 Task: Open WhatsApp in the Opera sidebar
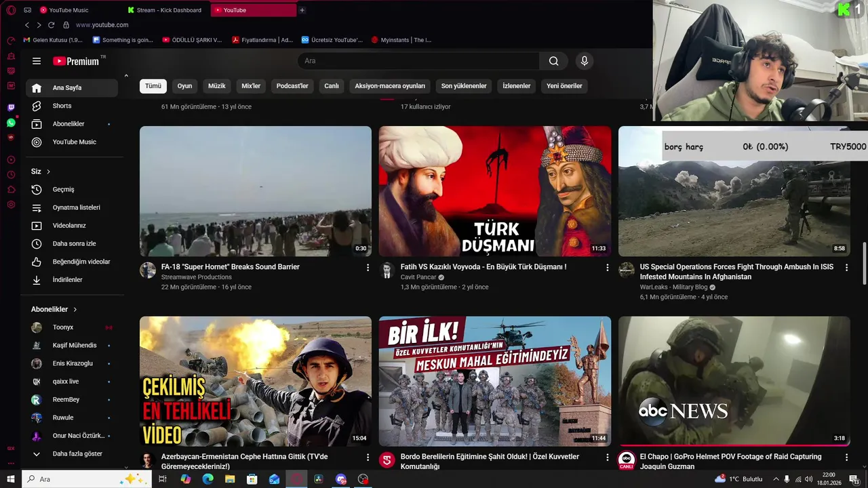point(11,123)
